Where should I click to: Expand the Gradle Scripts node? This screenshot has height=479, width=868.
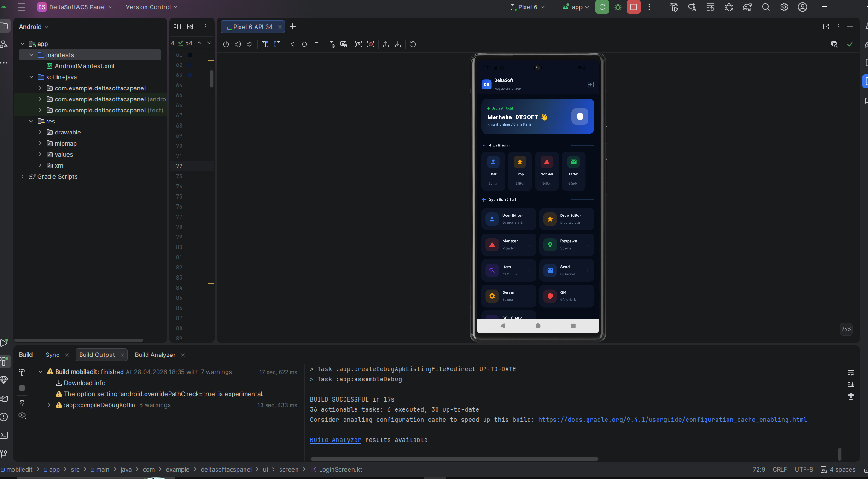point(23,176)
